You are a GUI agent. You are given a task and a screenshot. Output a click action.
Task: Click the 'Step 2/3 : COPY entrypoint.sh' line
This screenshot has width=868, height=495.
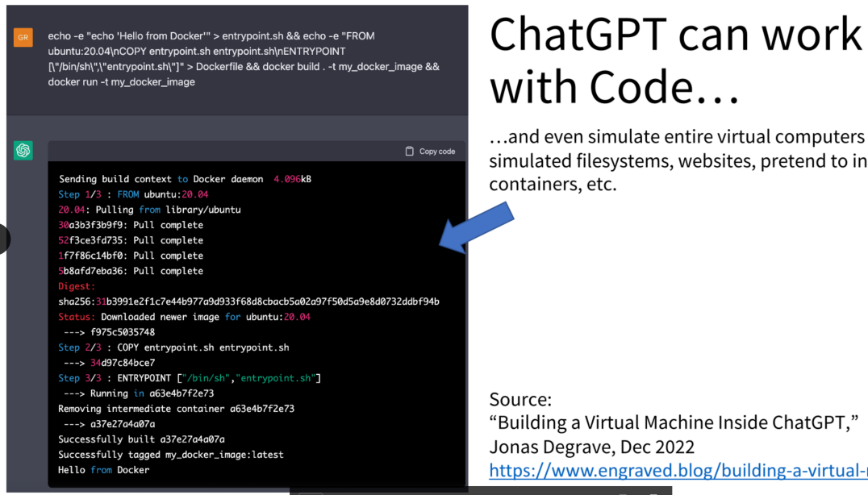(173, 347)
